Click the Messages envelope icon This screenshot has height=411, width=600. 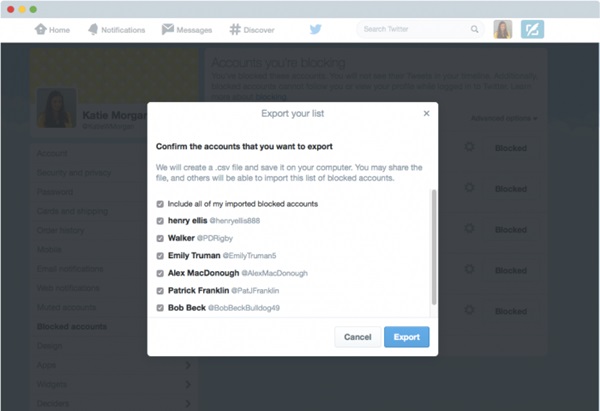168,29
